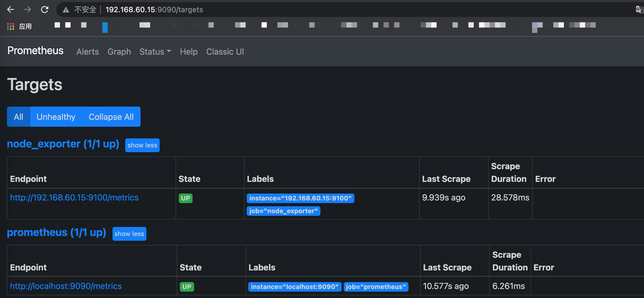Click the UP status icon for node_exporter

click(186, 198)
